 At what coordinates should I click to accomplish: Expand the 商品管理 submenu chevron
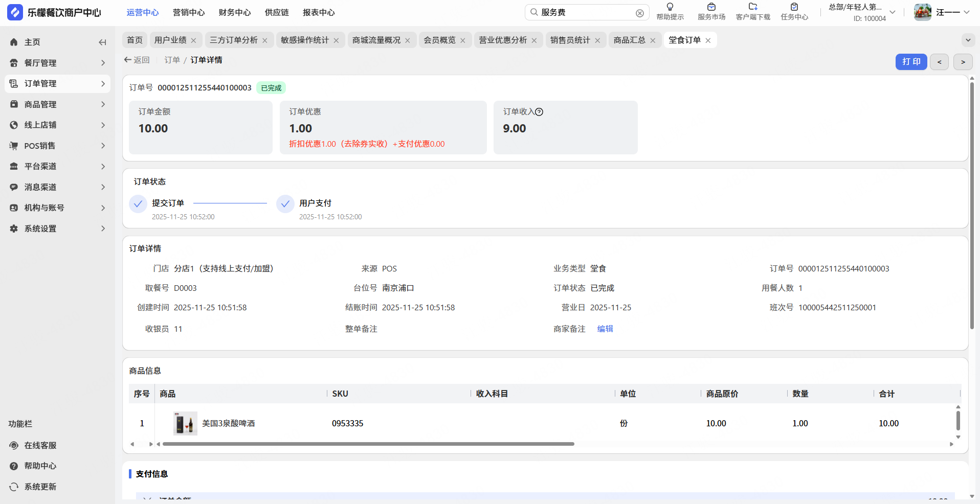click(103, 104)
